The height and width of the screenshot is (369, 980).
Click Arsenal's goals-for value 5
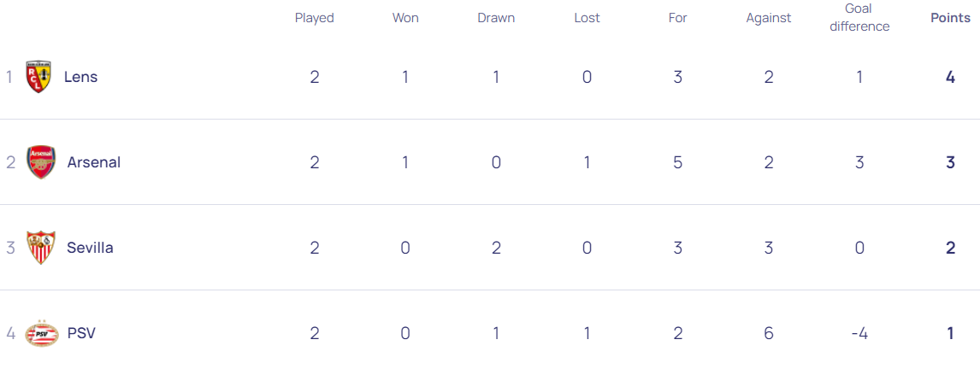click(x=677, y=162)
